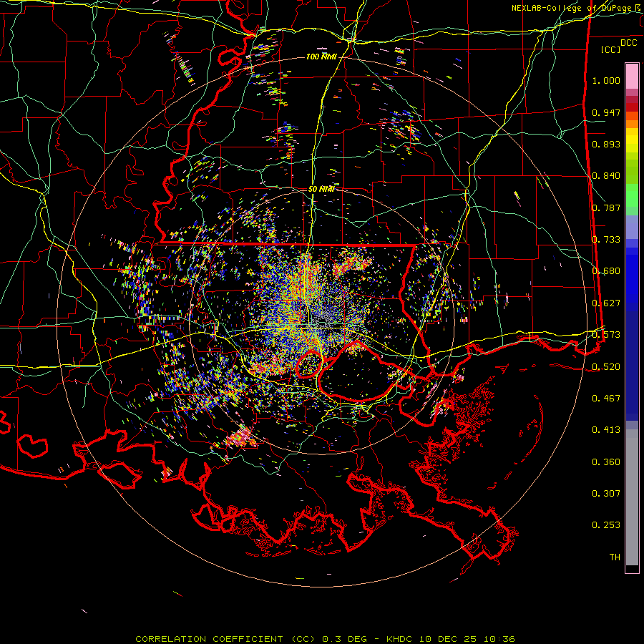644x644 pixels.
Task: Click the 0.573 legend value
Action: pyautogui.click(x=606, y=335)
